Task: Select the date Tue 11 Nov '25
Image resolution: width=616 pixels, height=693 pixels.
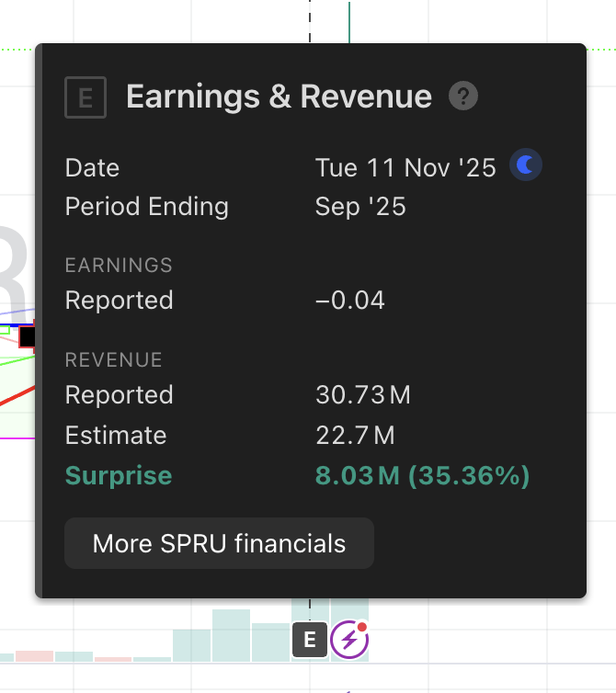Action: [x=405, y=167]
